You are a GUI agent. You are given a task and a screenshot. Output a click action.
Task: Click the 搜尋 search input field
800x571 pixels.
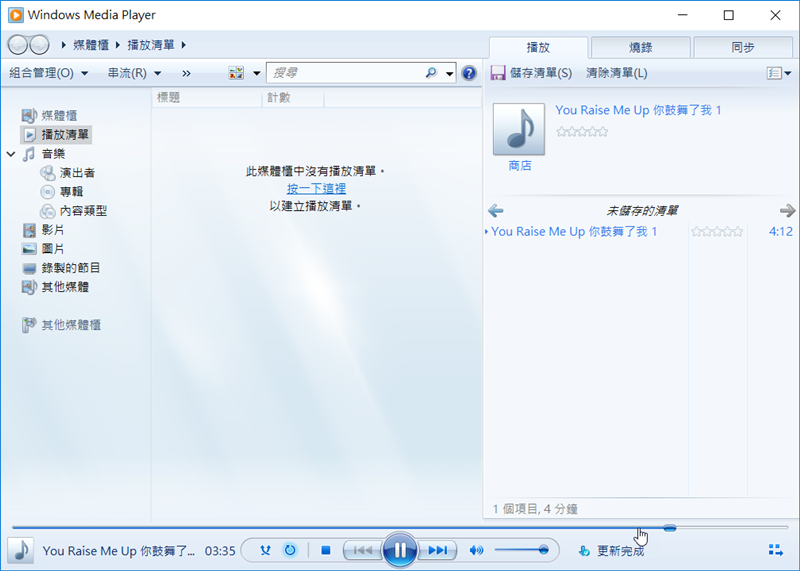347,73
